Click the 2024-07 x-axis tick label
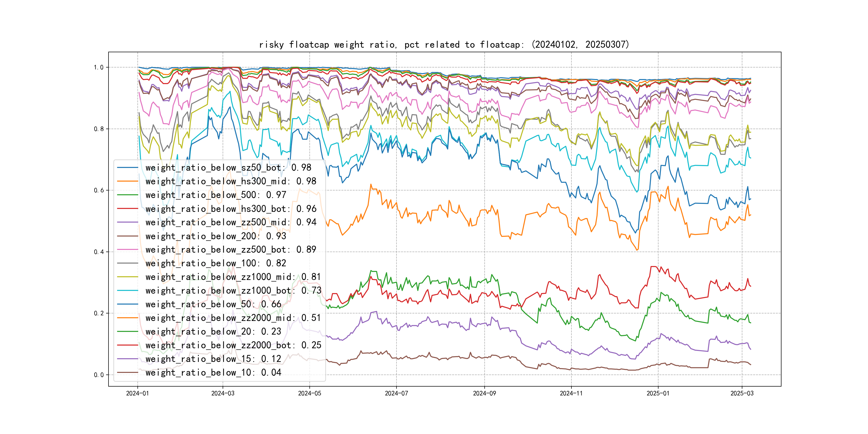Image resolution: width=868 pixels, height=434 pixels. 396,393
